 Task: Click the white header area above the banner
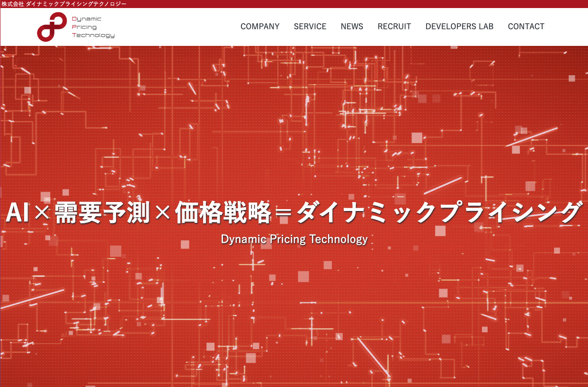pyautogui.click(x=180, y=27)
